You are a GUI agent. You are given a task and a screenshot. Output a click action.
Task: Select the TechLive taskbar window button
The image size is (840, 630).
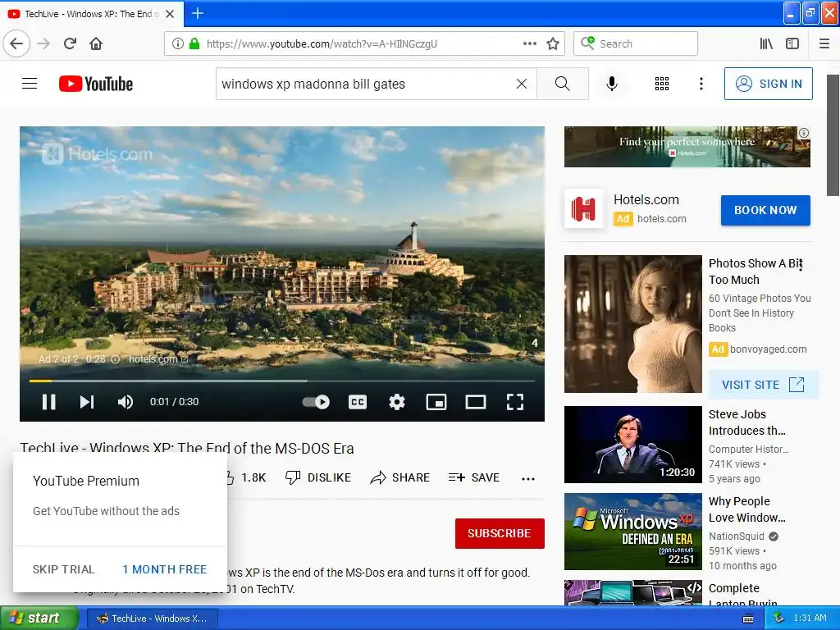(x=152, y=619)
